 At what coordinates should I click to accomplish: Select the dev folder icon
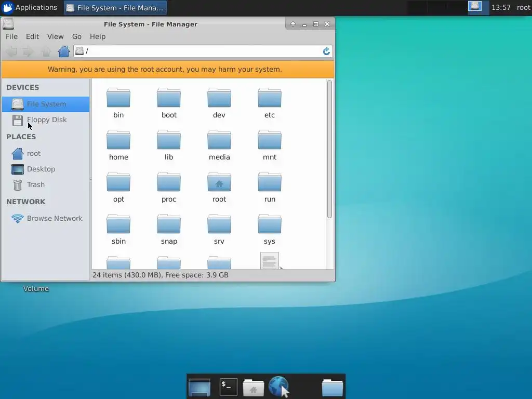219,98
